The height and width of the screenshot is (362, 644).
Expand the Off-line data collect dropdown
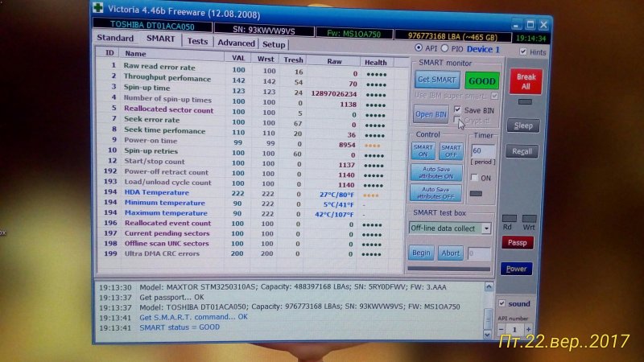point(486,228)
